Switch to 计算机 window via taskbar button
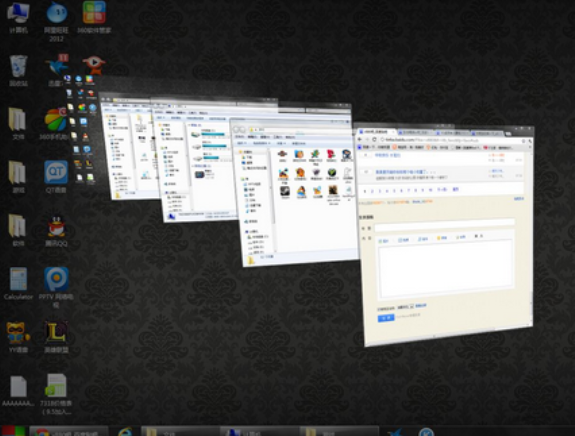575x436 pixels. click(259, 432)
